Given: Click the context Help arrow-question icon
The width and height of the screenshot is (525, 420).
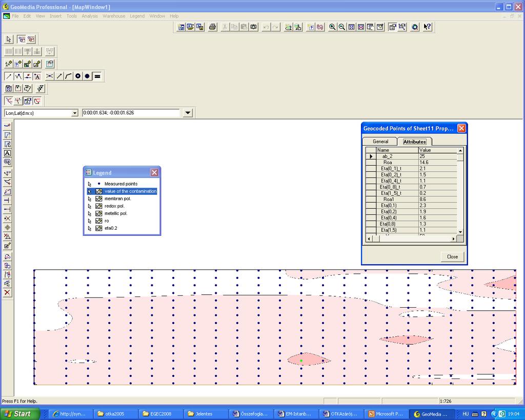Looking at the screenshot, I should 427,27.
